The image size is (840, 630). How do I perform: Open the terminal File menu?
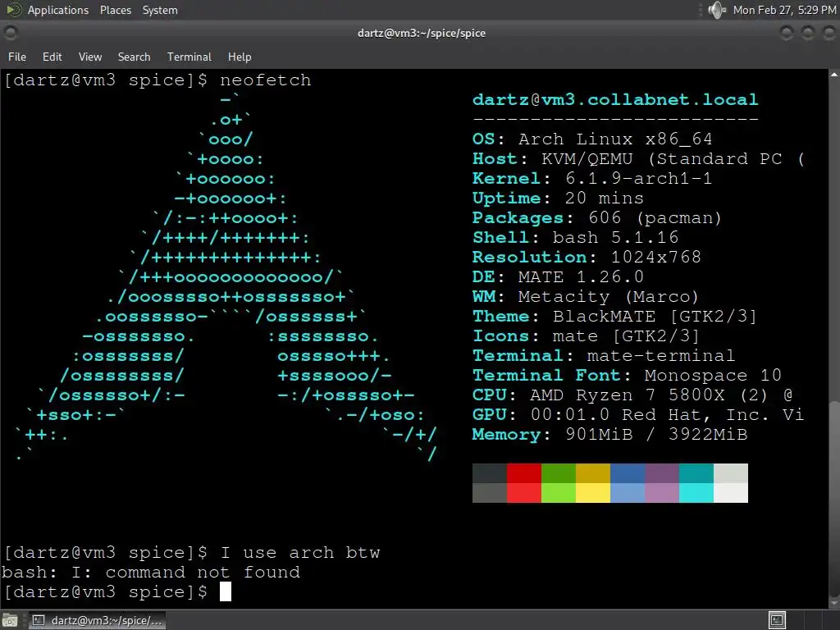(x=17, y=57)
